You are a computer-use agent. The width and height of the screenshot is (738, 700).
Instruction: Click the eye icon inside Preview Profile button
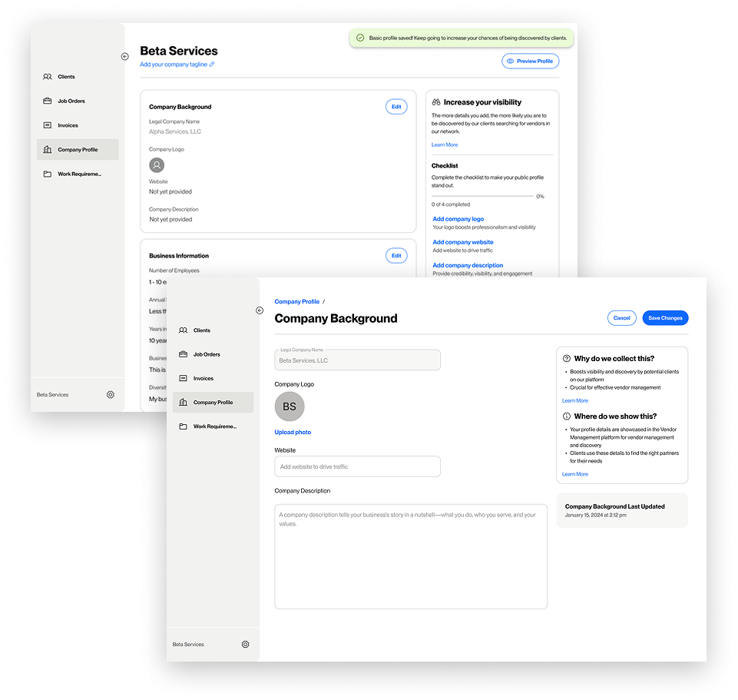point(511,61)
